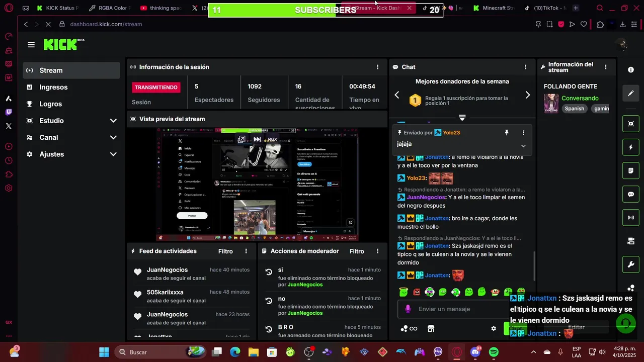
Task: Click 505kariixxxa in the activity feed
Action: tap(165, 292)
